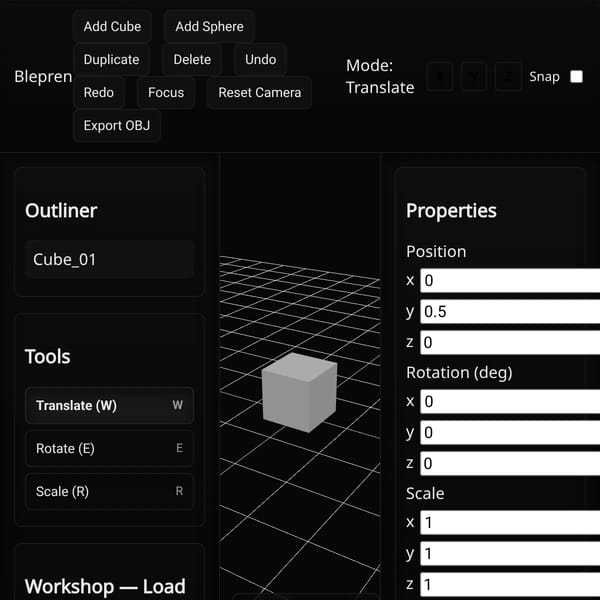
Task: Click the Position x input field
Action: [x=510, y=280]
